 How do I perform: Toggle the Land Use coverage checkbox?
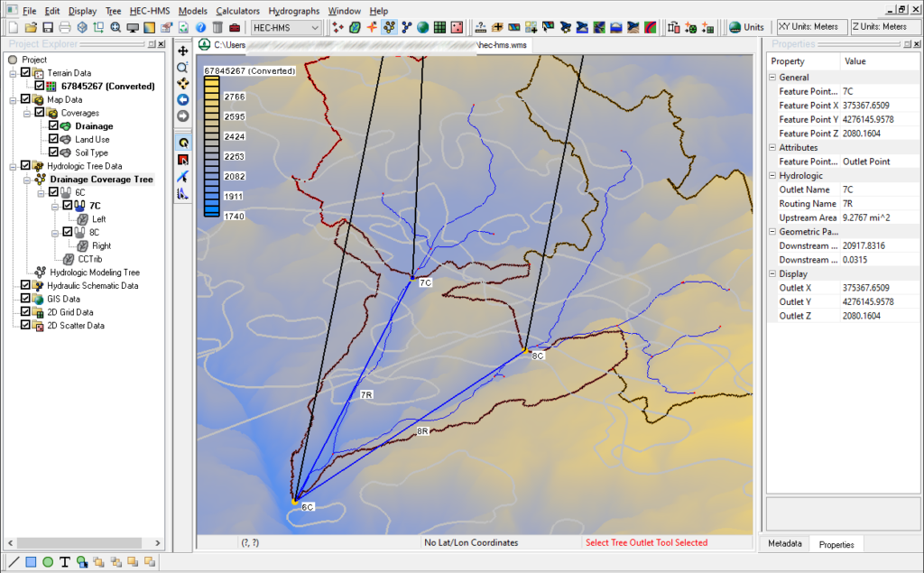(53, 139)
